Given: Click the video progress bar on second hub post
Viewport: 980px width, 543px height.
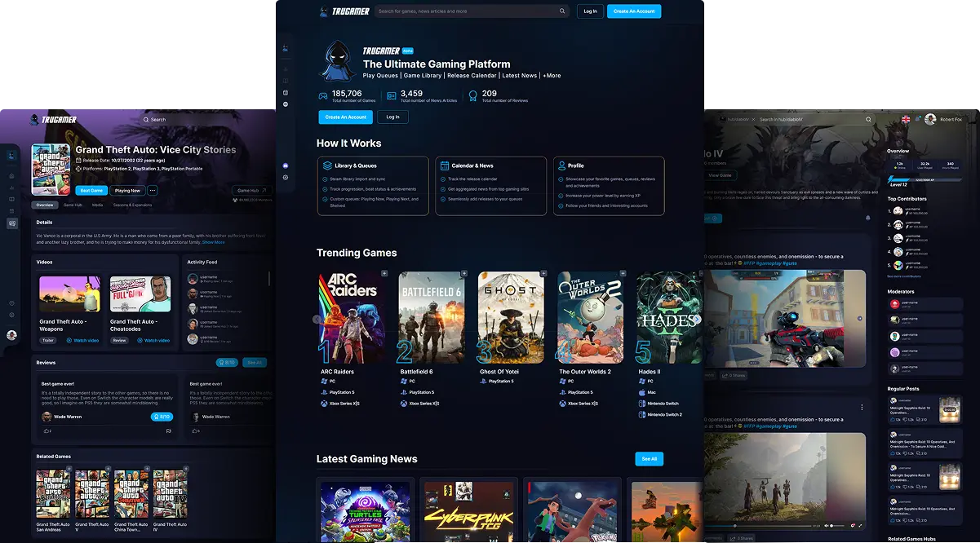Looking at the screenshot, I should tap(767, 526).
